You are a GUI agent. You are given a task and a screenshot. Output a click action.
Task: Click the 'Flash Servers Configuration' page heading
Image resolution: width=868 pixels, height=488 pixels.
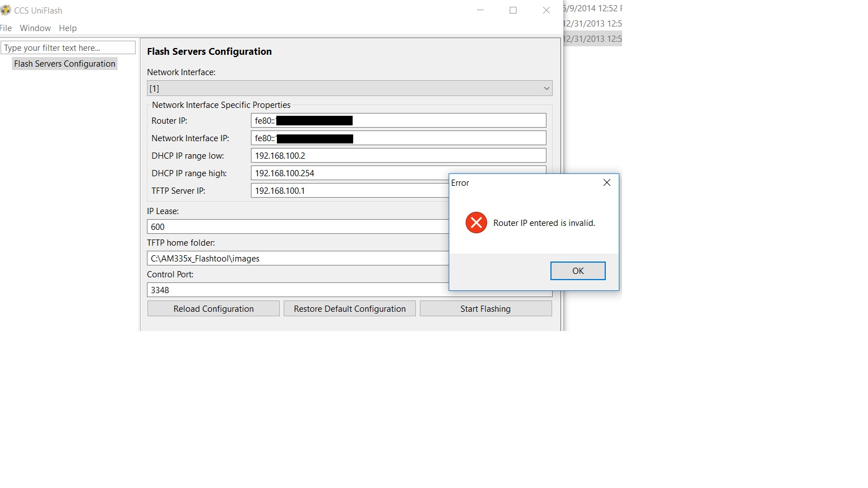point(209,51)
